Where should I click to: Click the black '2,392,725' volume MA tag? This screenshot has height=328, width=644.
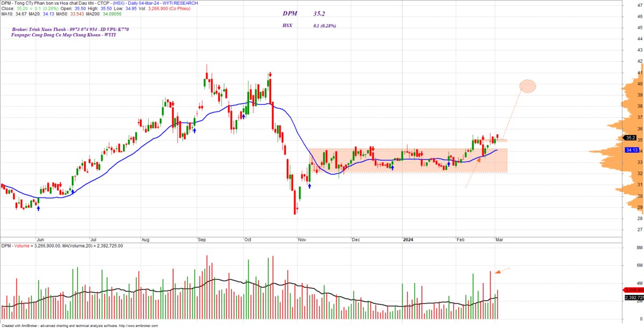[x=634, y=297]
